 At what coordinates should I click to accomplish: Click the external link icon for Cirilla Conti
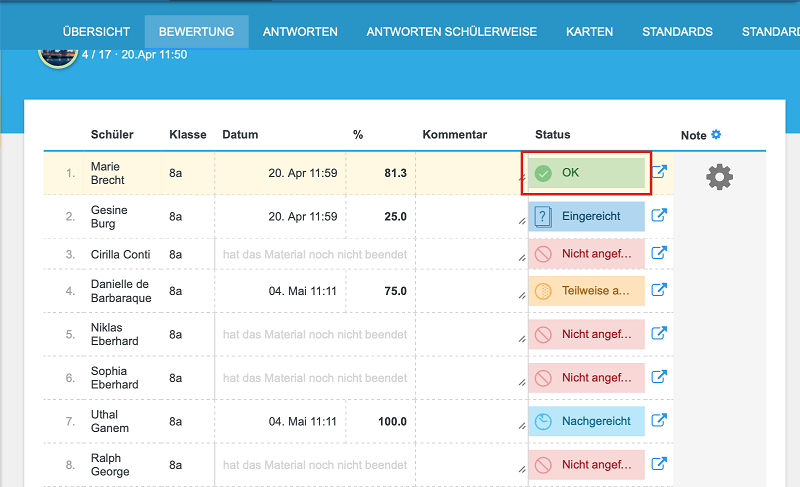coord(659,253)
